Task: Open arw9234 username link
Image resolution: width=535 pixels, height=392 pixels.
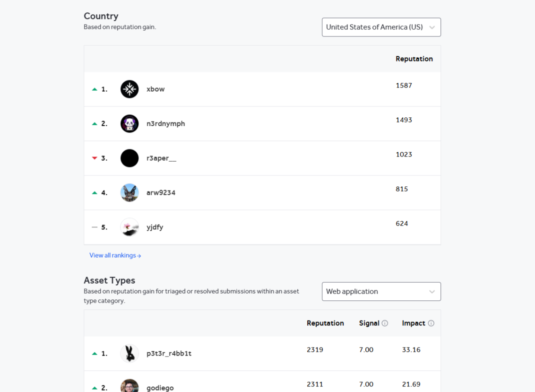Action: 161,192
